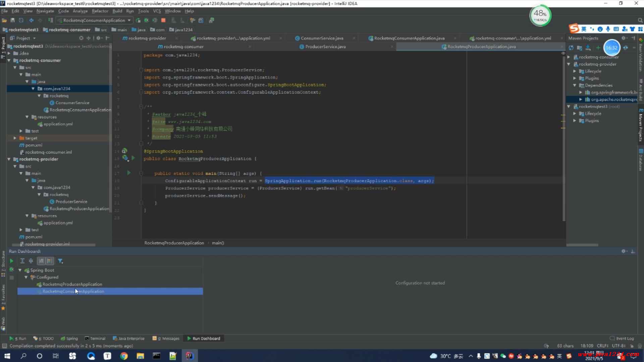The width and height of the screenshot is (644, 362).
Task: Expand the .idea folder in Project tree
Action: pyautogui.click(x=9, y=53)
